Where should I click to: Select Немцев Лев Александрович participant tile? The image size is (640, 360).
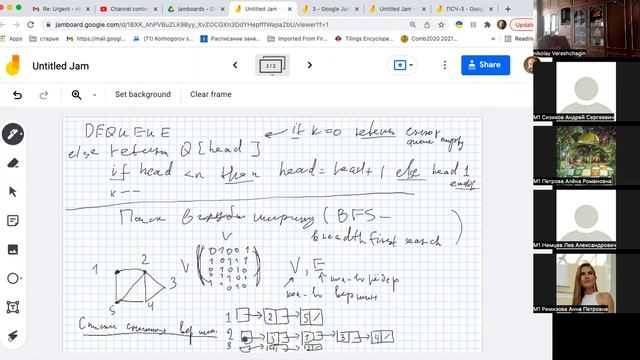(x=586, y=219)
